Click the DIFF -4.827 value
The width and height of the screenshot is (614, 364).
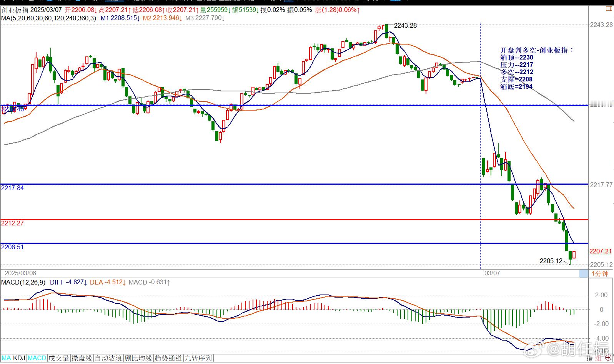[68, 282]
